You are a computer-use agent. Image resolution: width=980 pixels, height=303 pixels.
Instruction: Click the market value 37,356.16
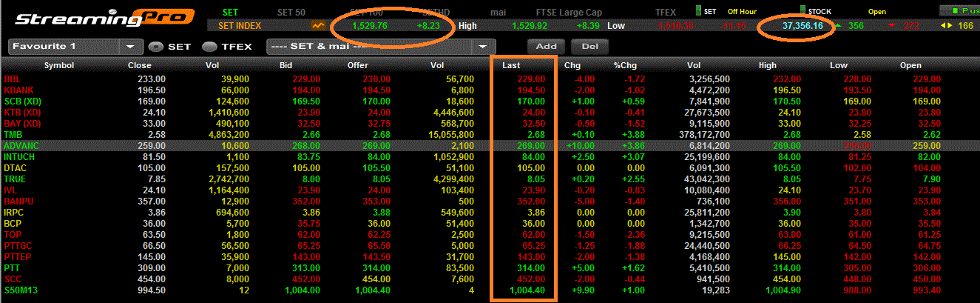coord(802,26)
